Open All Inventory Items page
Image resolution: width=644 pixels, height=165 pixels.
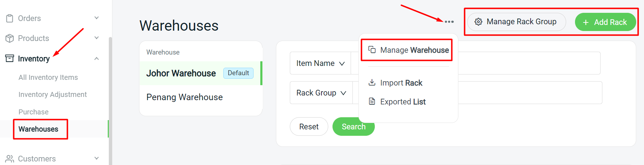tap(48, 77)
